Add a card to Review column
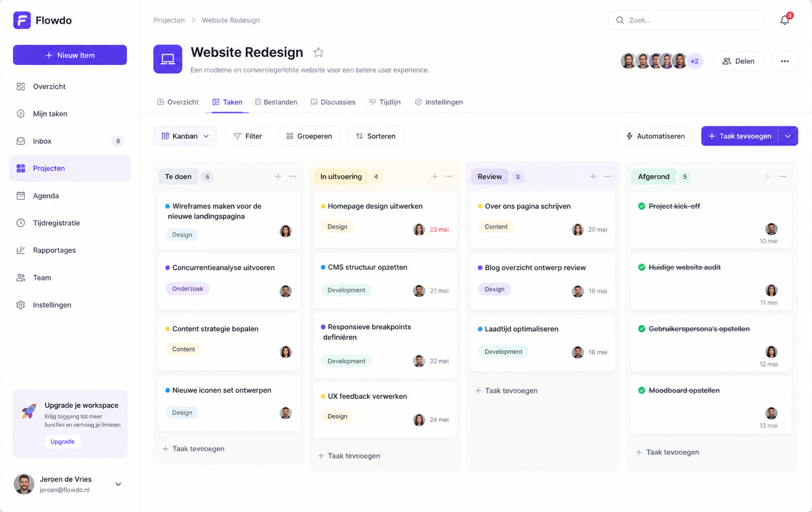The width and height of the screenshot is (812, 512). tap(593, 176)
